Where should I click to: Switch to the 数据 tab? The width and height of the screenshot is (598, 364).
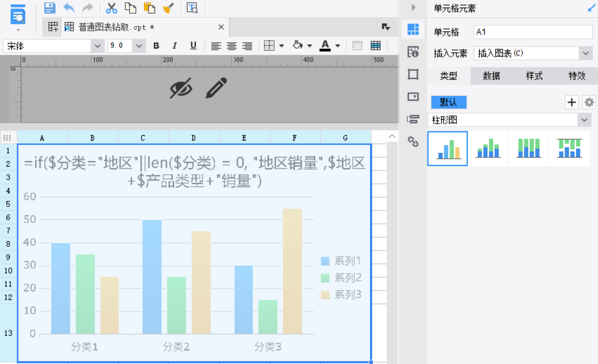point(491,76)
